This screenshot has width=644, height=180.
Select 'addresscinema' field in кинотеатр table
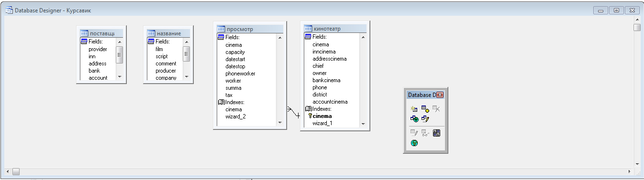pos(330,59)
